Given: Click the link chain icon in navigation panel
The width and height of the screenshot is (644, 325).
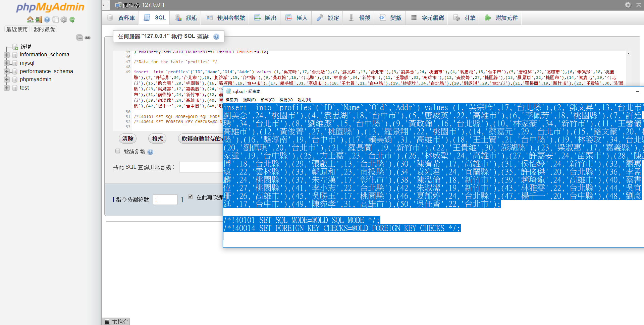Looking at the screenshot, I should [88, 38].
